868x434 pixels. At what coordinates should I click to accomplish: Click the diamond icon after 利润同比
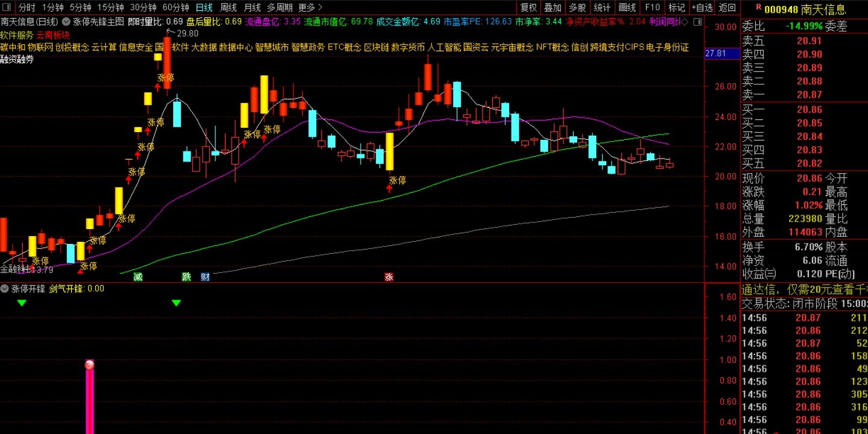point(685,21)
